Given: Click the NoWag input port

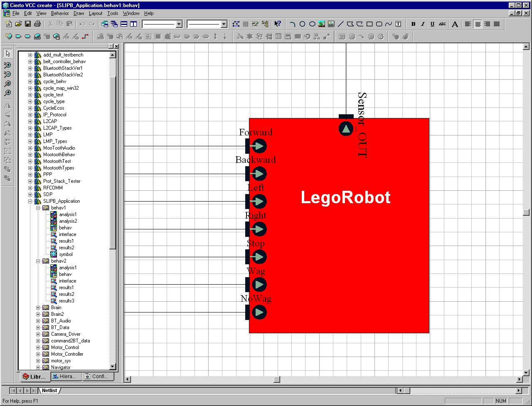Looking at the screenshot, I should pyautogui.click(x=259, y=312).
